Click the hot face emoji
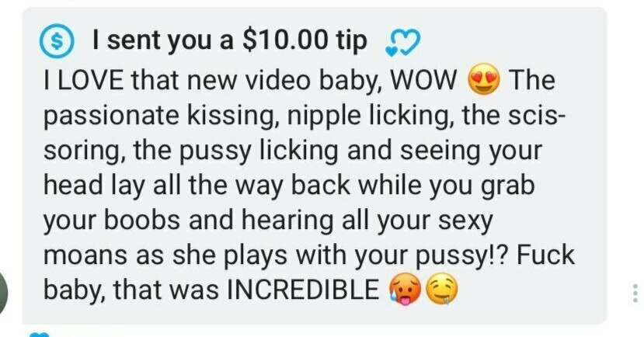Screen dimensions: 644x337 pos(405,290)
